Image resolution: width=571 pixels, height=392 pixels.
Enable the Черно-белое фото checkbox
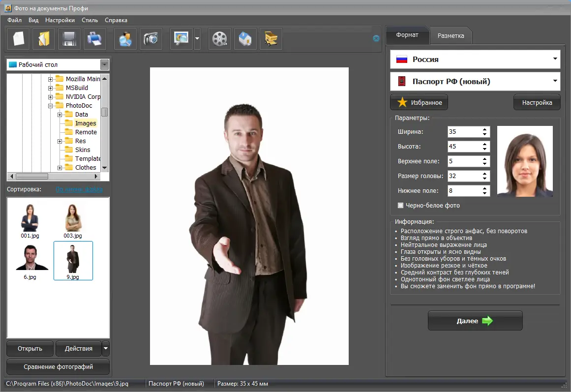coord(401,206)
